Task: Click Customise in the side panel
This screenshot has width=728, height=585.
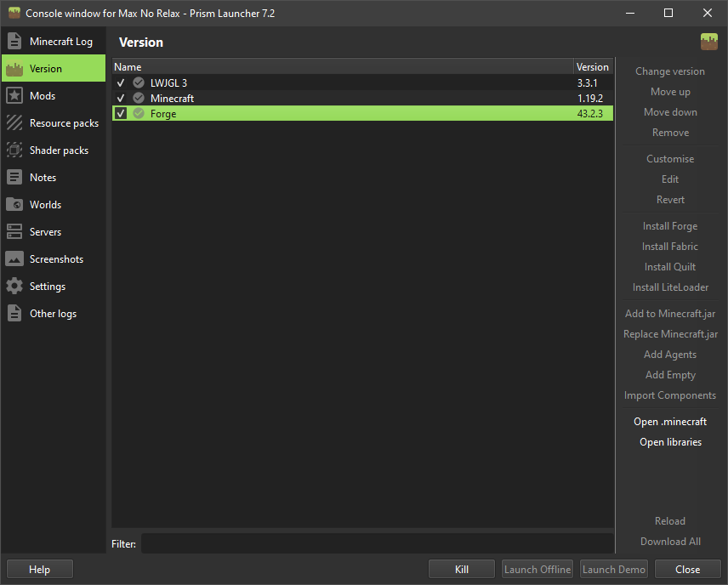Action: (x=670, y=159)
